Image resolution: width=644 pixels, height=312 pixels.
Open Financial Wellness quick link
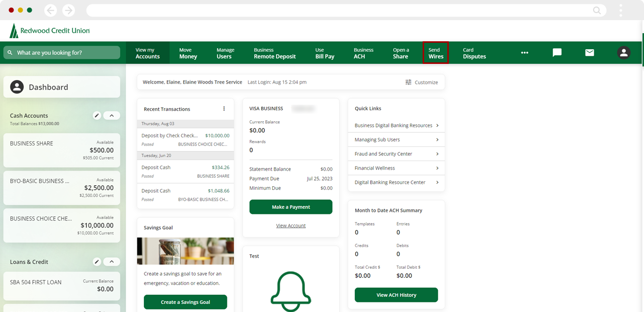click(x=375, y=168)
